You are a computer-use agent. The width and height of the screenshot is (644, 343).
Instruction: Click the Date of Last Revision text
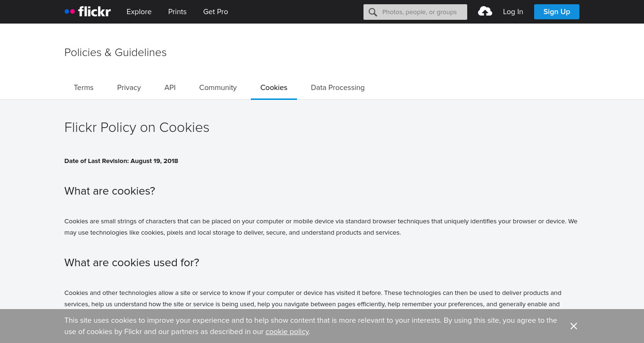tap(121, 161)
